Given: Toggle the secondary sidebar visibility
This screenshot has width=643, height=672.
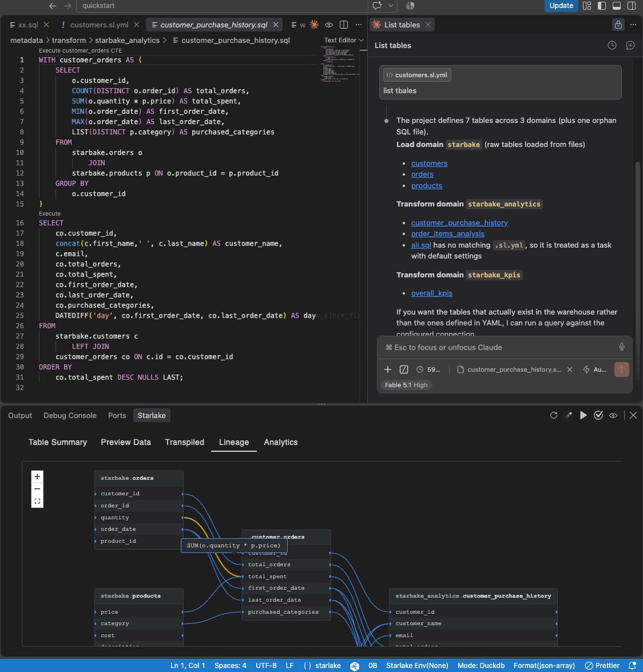Looking at the screenshot, I should (x=632, y=6).
